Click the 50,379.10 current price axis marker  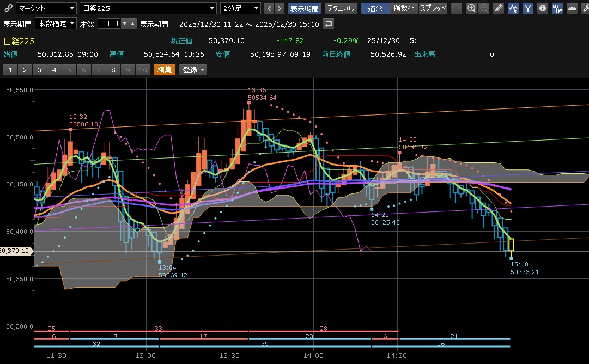(16, 251)
